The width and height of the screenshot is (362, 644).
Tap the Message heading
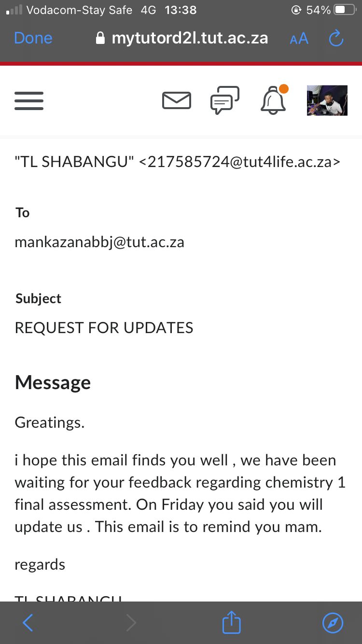pyautogui.click(x=53, y=382)
